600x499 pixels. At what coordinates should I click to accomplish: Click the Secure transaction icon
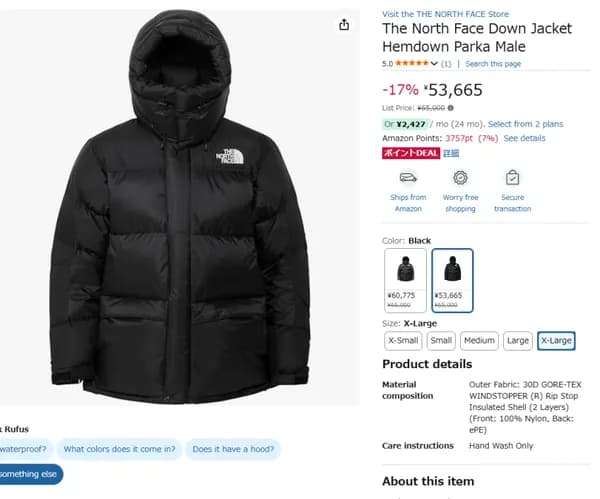[512, 178]
